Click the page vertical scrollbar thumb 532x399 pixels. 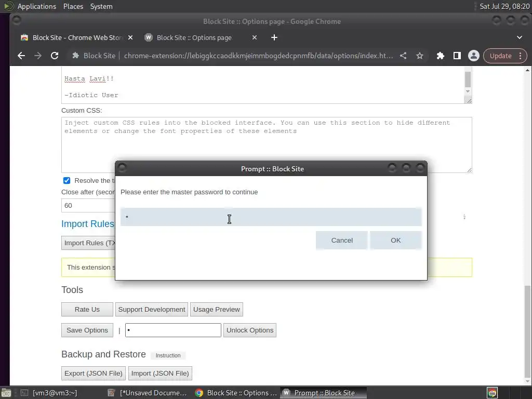[527, 330]
